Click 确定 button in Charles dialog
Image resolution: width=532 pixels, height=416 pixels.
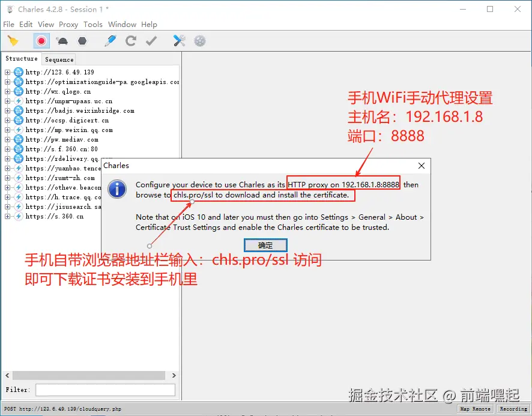click(x=265, y=246)
